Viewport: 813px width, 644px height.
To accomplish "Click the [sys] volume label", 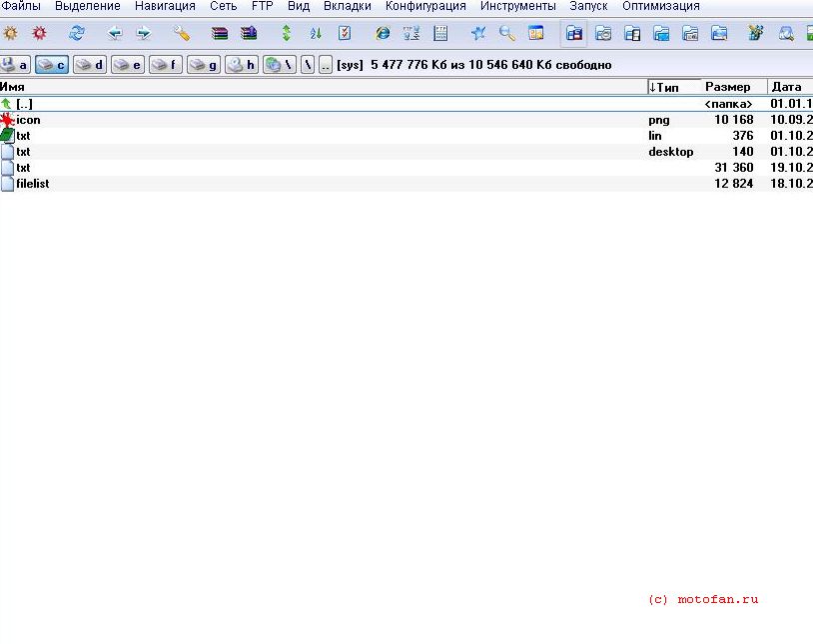I will click(x=350, y=65).
